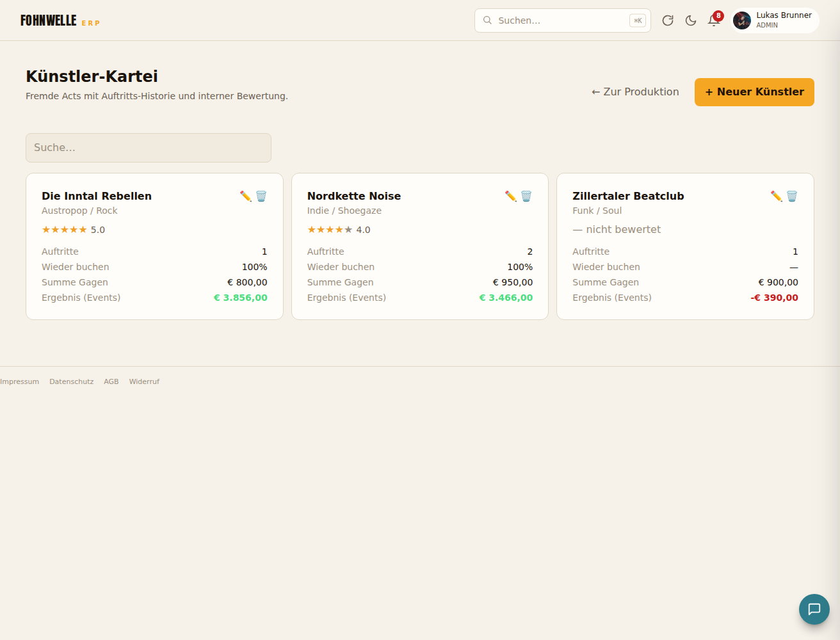This screenshot has width=840, height=640.
Task: Click the ⌘K shortcut badge
Action: (638, 20)
